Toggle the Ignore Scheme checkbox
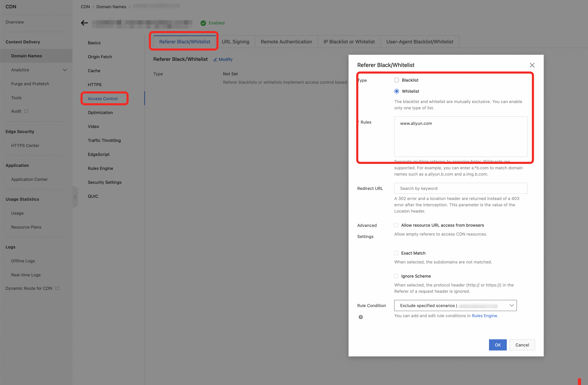The height and width of the screenshot is (385, 588). pyautogui.click(x=396, y=276)
